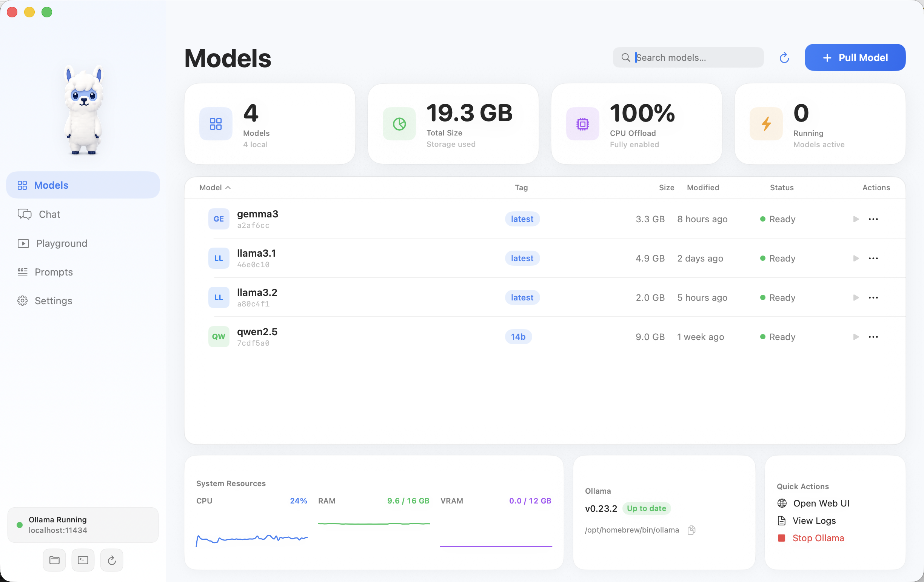
Task: Select Models in the sidebar
Action: pos(83,185)
